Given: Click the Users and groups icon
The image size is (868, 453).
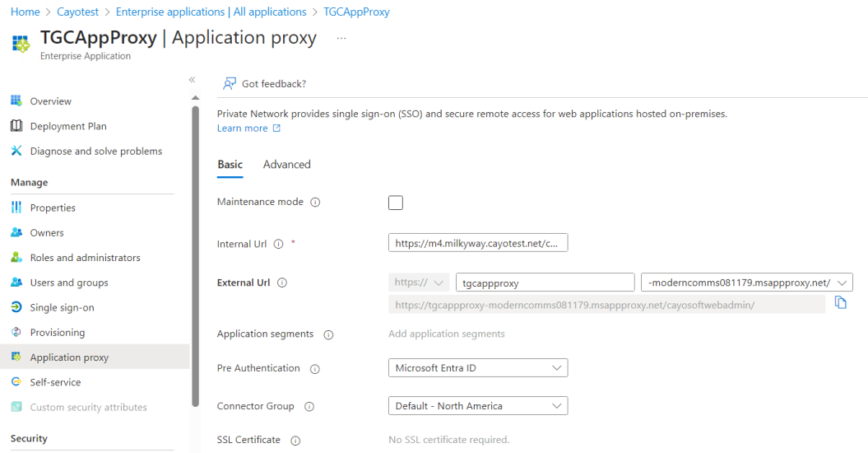Looking at the screenshot, I should click(16, 283).
